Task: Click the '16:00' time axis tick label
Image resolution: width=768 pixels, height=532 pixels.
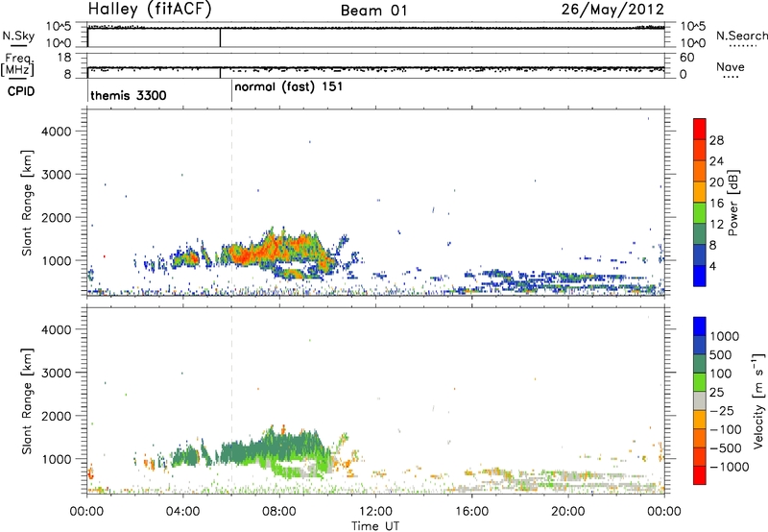Action: [471, 512]
